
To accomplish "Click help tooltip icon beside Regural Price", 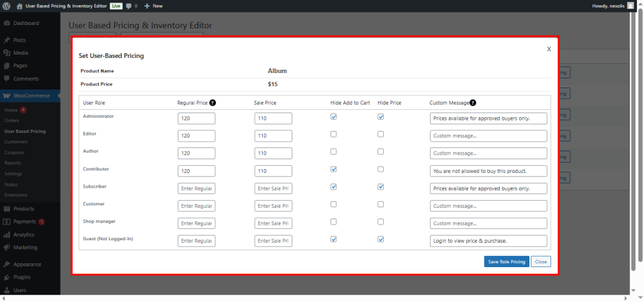I will 212,103.
